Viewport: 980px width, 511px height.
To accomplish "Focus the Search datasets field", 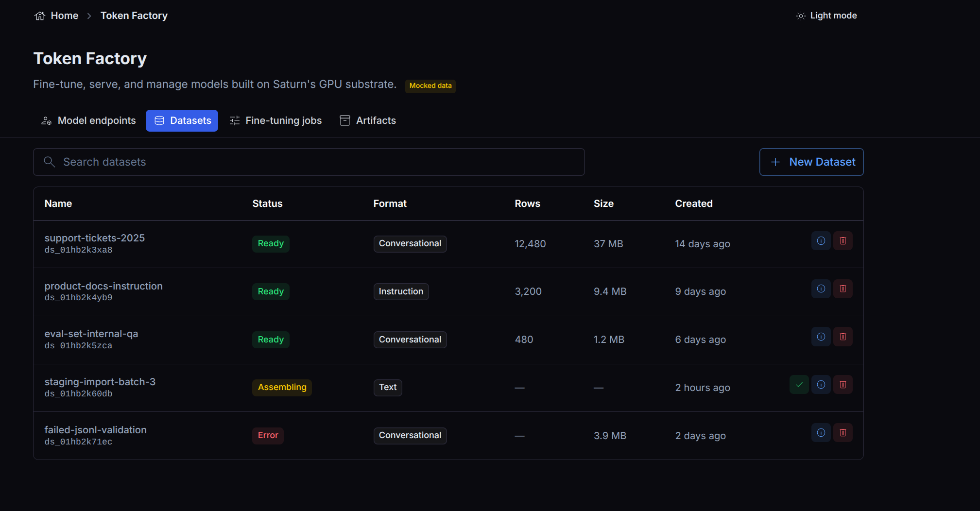I will click(x=309, y=162).
